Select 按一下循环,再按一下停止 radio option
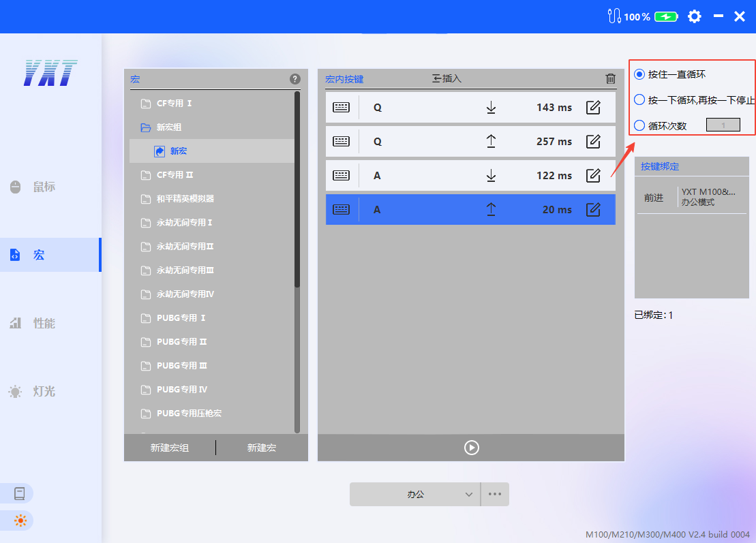 639,100
